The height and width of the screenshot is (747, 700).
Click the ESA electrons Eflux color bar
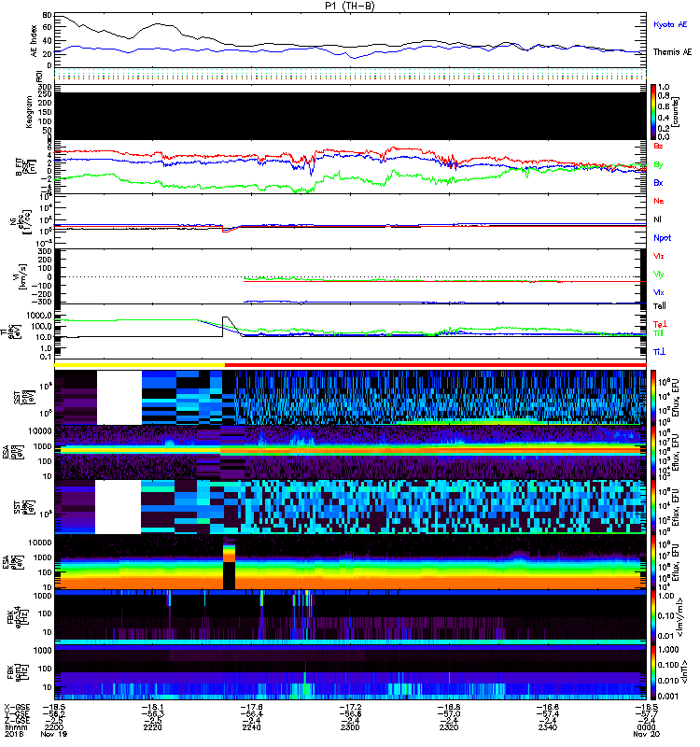pos(652,562)
